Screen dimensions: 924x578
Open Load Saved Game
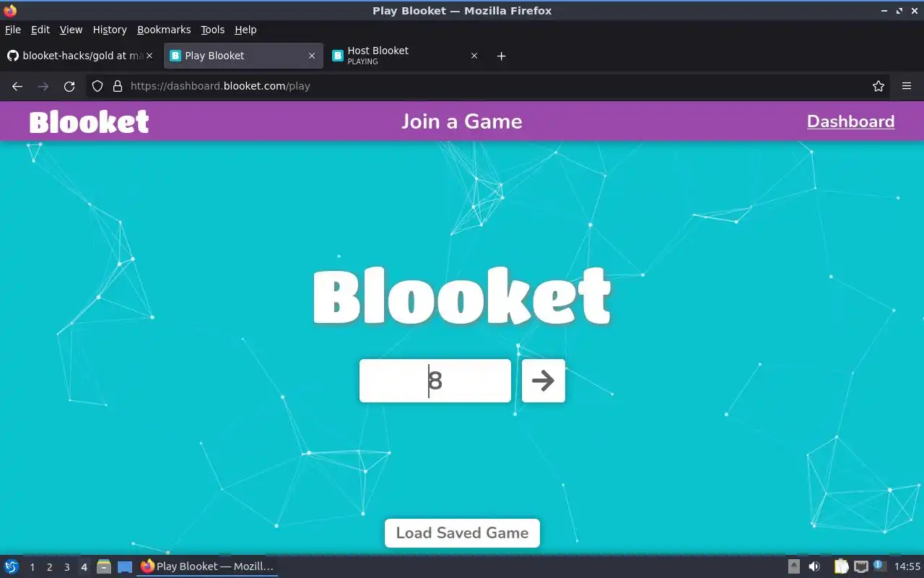click(x=462, y=533)
